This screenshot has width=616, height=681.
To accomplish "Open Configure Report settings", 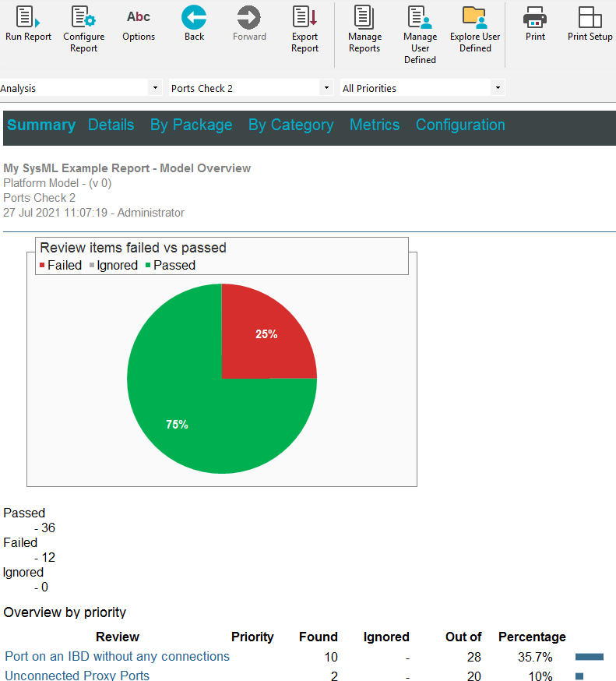I will coord(83,17).
